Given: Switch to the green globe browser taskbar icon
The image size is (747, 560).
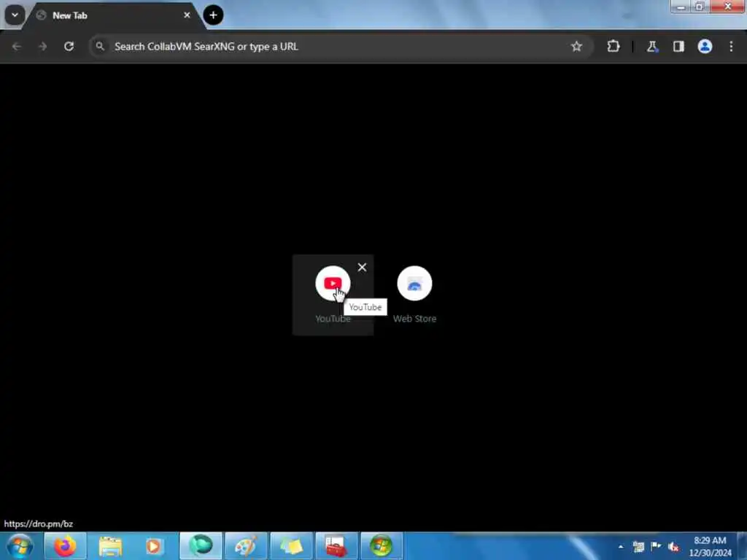Looking at the screenshot, I should click(201, 545).
